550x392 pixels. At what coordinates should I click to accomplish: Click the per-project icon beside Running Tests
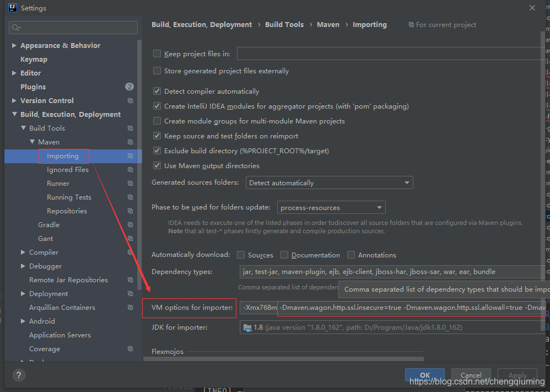pos(130,197)
